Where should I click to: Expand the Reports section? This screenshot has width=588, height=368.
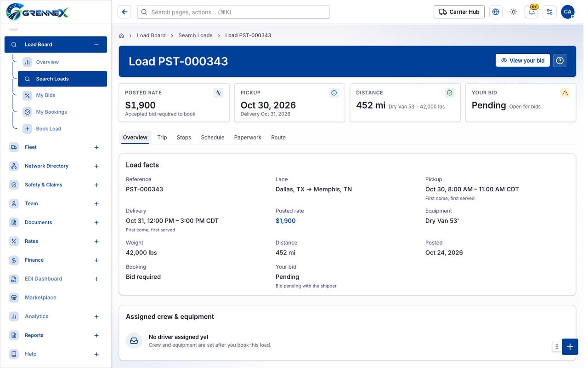click(96, 336)
